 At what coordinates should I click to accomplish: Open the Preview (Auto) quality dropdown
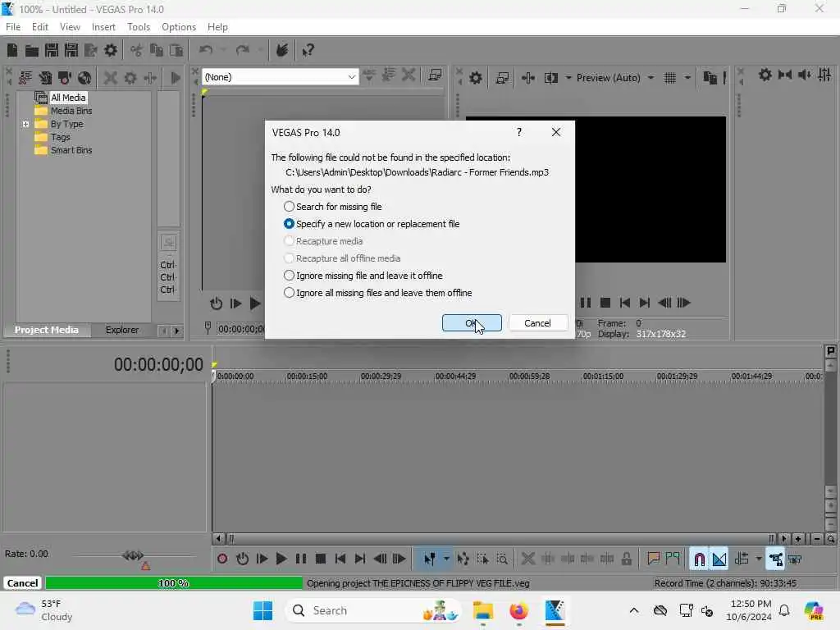[651, 78]
